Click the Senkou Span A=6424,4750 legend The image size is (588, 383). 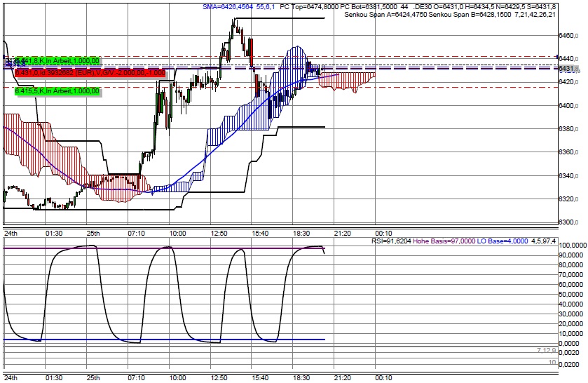tap(385, 15)
